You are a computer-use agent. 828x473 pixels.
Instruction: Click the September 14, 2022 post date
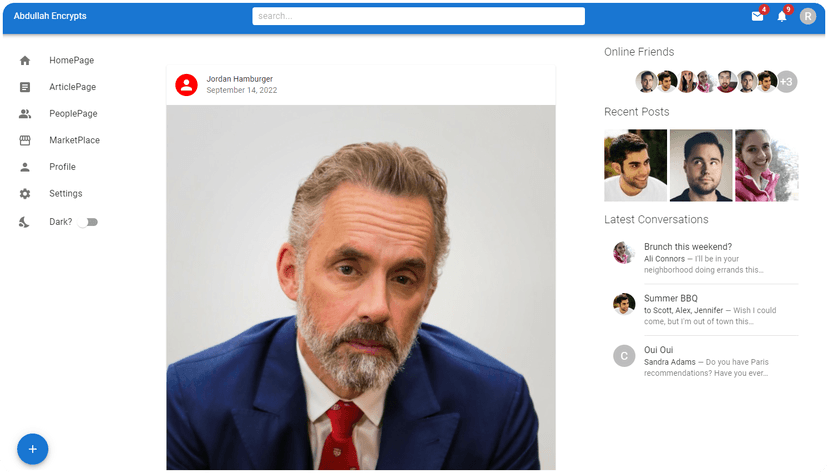pos(241,90)
